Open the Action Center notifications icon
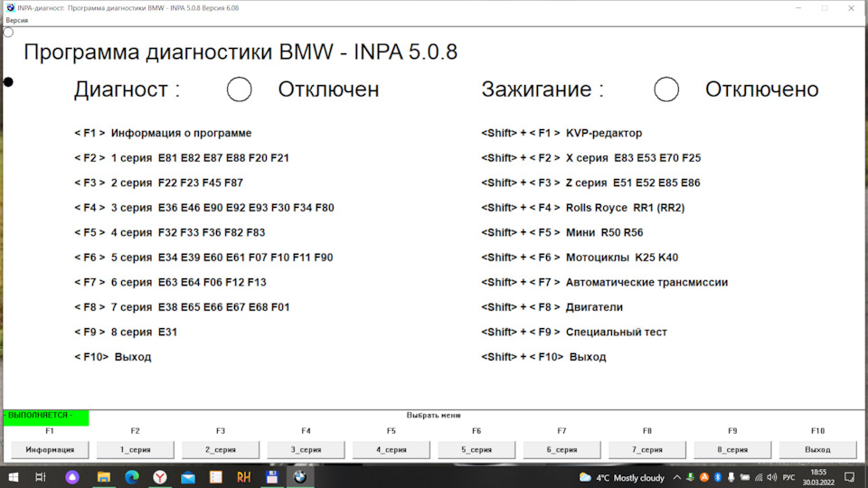The image size is (868, 488). pos(850,477)
